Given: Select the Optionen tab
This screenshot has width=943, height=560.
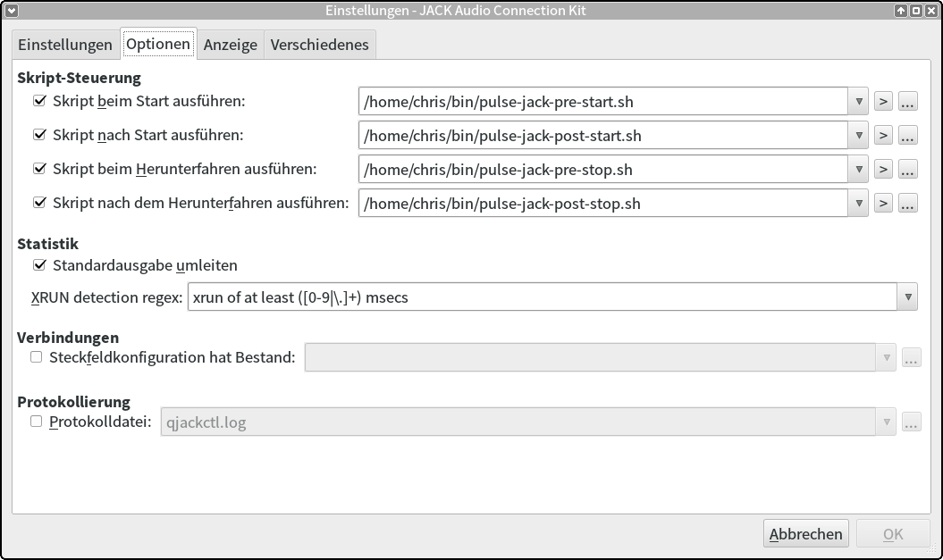Looking at the screenshot, I should coord(158,43).
